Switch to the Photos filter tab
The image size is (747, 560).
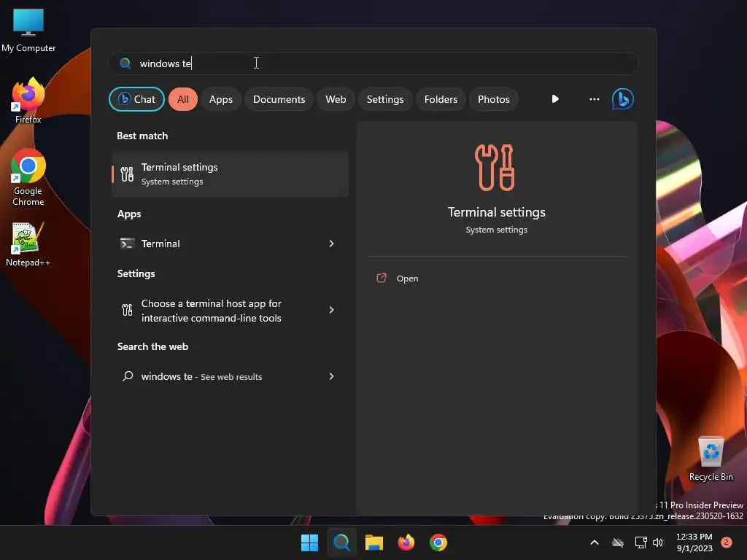click(x=494, y=99)
